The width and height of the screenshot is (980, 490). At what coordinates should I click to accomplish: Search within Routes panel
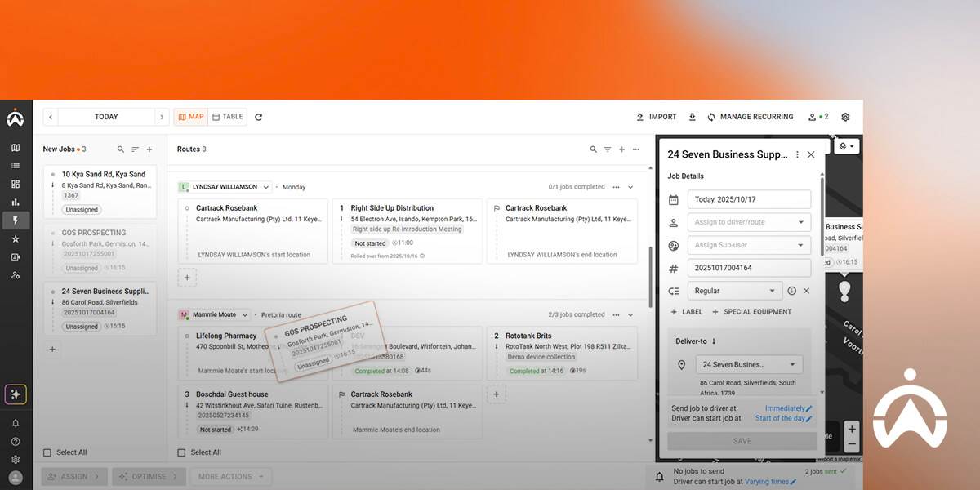594,149
